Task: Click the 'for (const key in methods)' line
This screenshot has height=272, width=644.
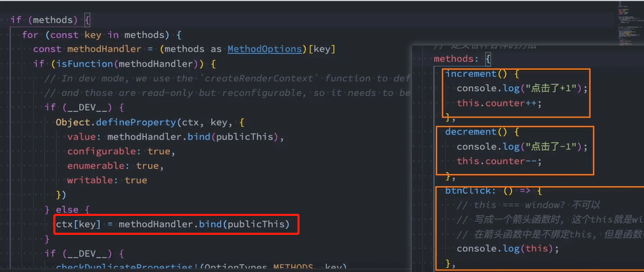Action: point(102,34)
